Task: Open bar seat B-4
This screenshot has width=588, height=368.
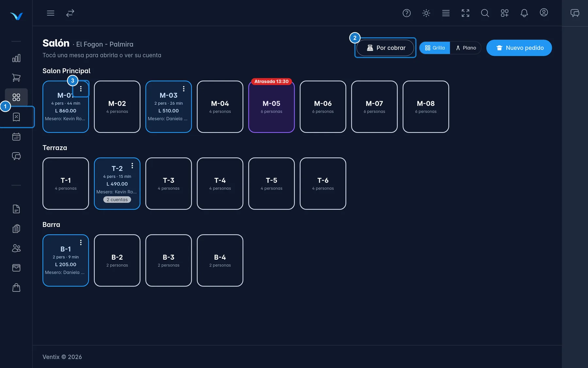Action: [220, 260]
